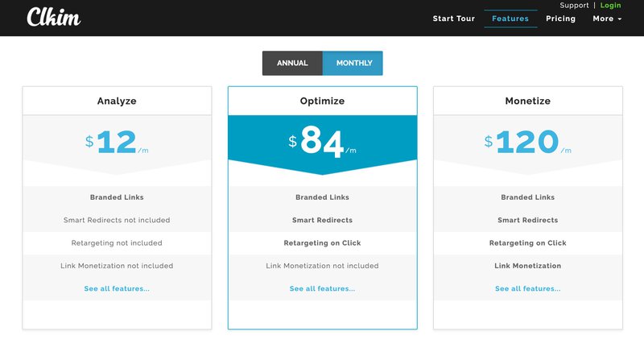
Task: Click 'Smart Redirects not included' in Analyze
Action: click(117, 220)
